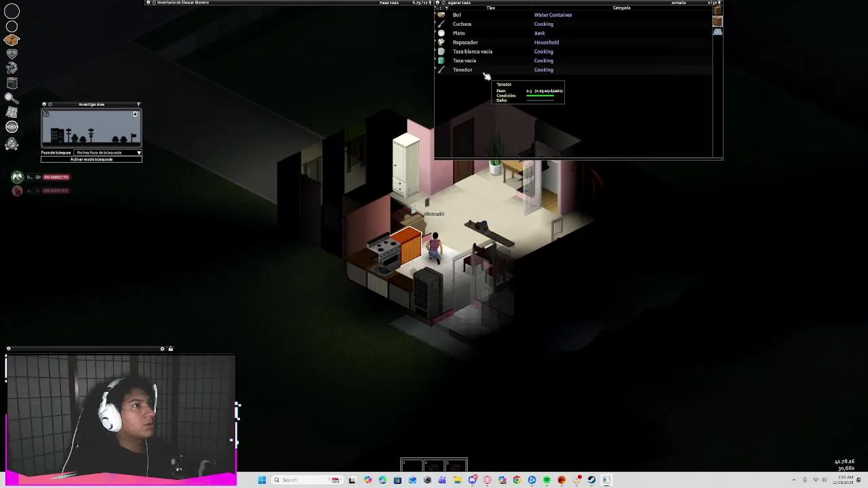Click the first 'EN DIRECTO' live badge
This screenshot has width=868, height=488.
coord(56,177)
